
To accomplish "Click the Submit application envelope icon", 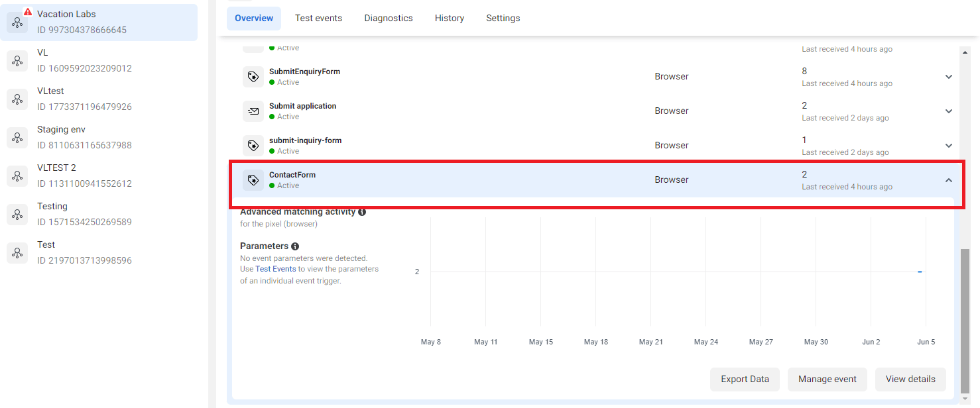I will [253, 111].
